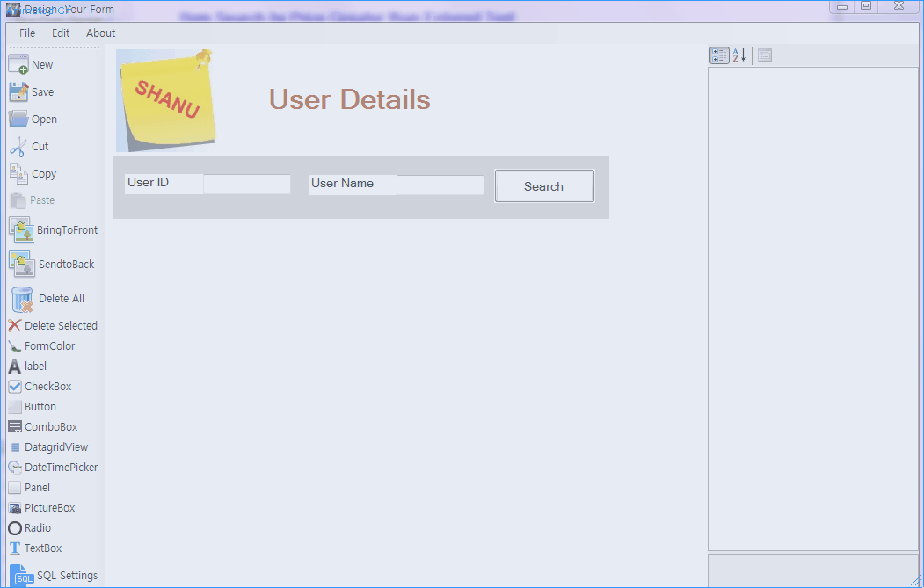
Task: Click the Search button
Action: tap(544, 186)
